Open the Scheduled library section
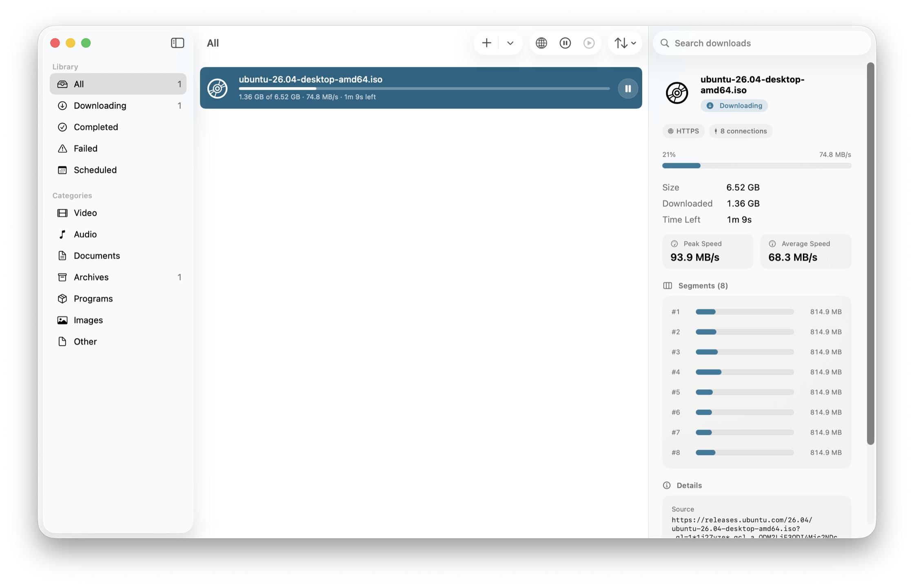 point(118,170)
